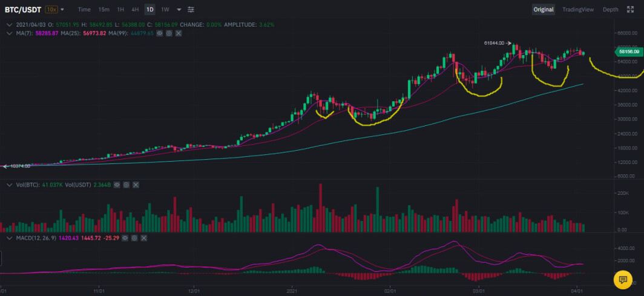Click the BTC/USDT pair title

(23, 10)
